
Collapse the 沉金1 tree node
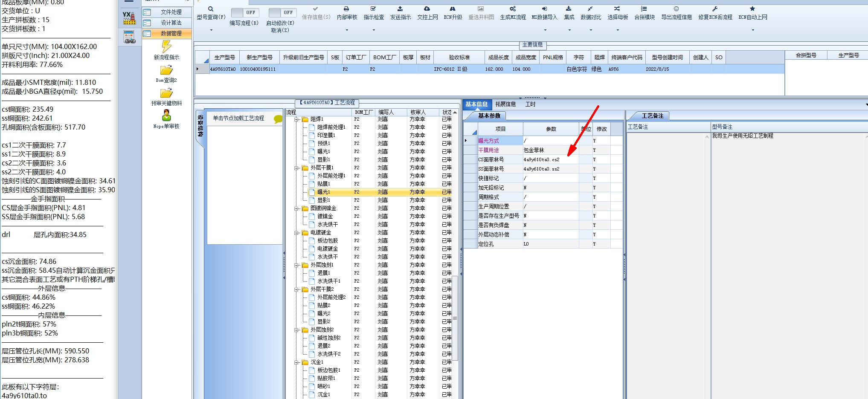(296, 362)
